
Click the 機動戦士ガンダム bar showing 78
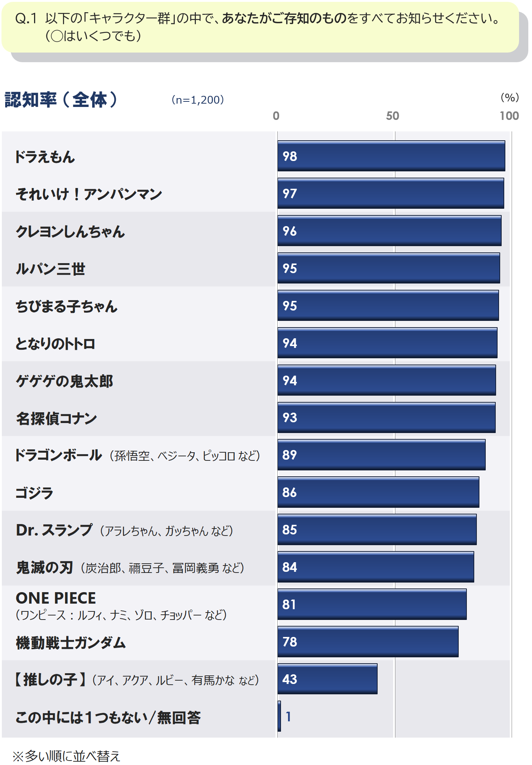pos(368,641)
